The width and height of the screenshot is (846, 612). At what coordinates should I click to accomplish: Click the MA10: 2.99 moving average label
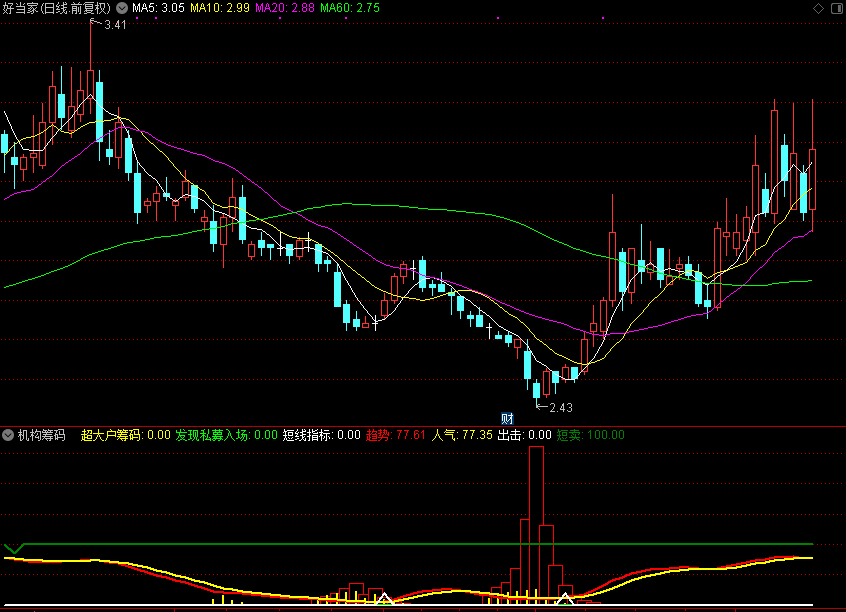coord(220,8)
